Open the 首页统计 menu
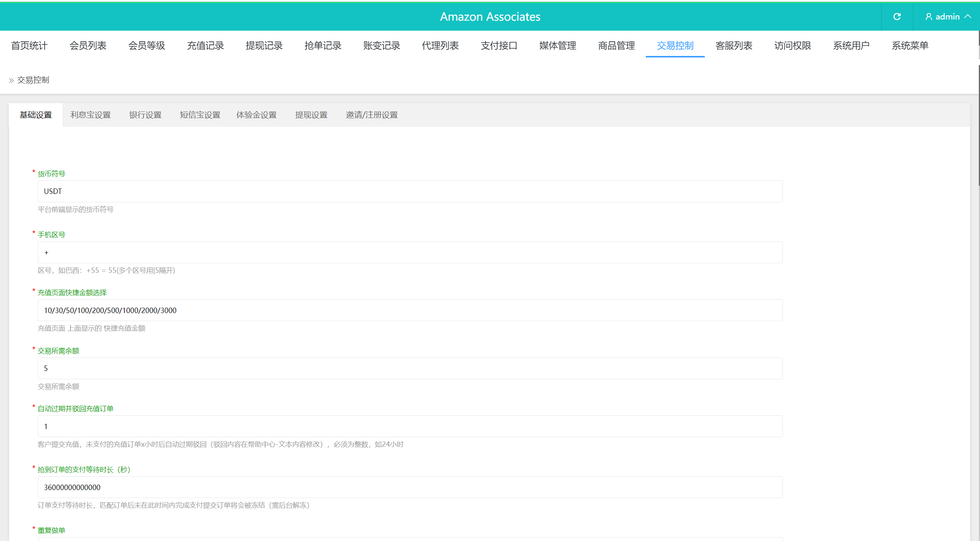Viewport: 980px width, 541px height. click(x=29, y=46)
